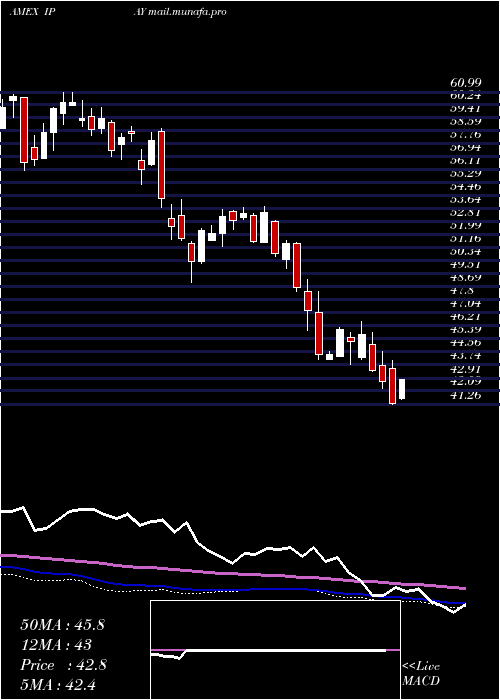Click the '50MA : 45.8' readout

click(62, 625)
